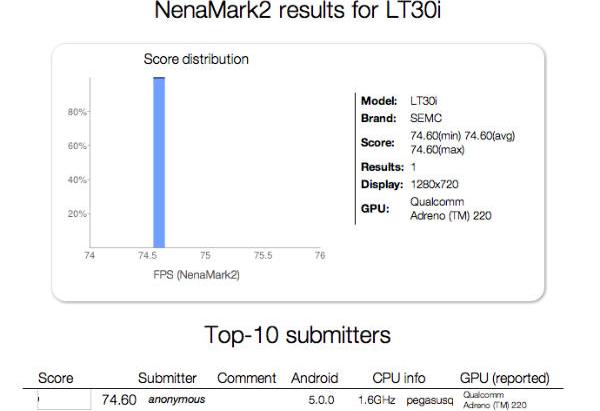Click the blue score distribution bar
The width and height of the screenshot is (600, 411).
point(159,162)
